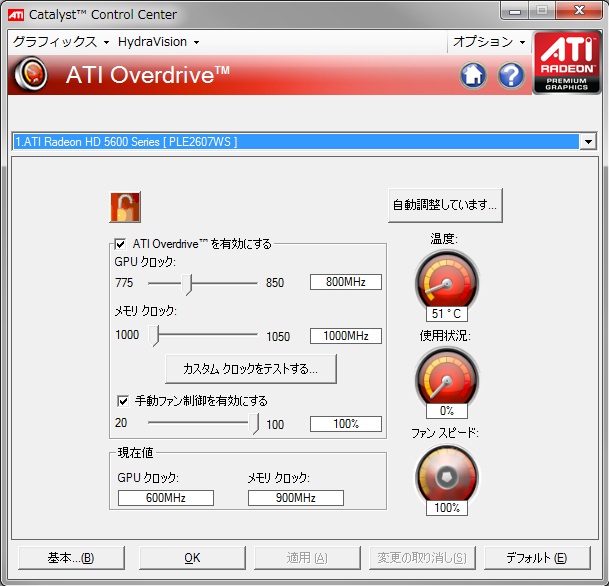
Task: Click 変更の取り消し(S) button
Action: coord(422,558)
